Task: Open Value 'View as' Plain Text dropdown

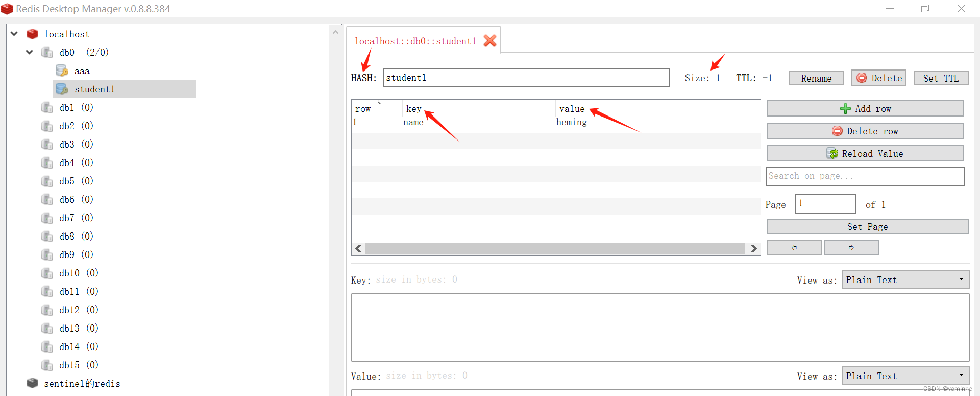Action: point(905,376)
